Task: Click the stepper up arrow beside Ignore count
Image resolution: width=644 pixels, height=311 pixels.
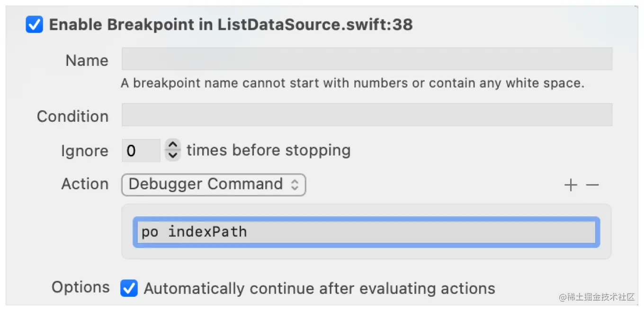Action: pos(172,146)
